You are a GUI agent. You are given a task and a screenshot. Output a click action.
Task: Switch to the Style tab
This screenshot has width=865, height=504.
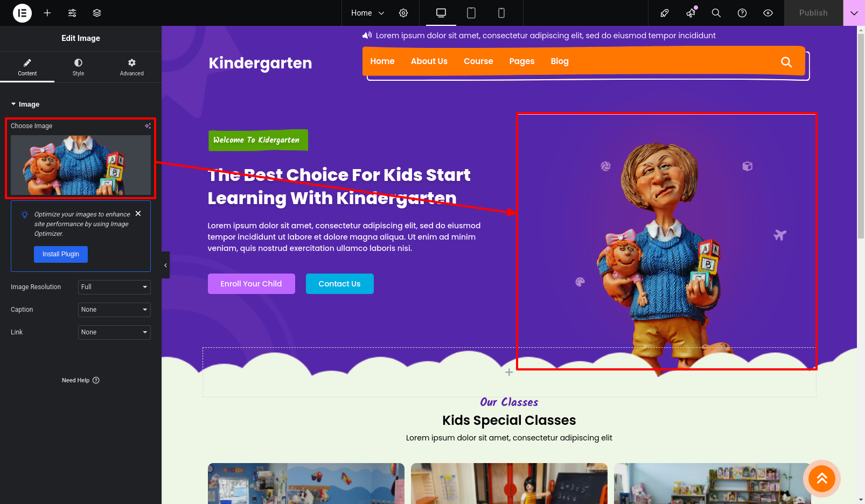coord(79,67)
